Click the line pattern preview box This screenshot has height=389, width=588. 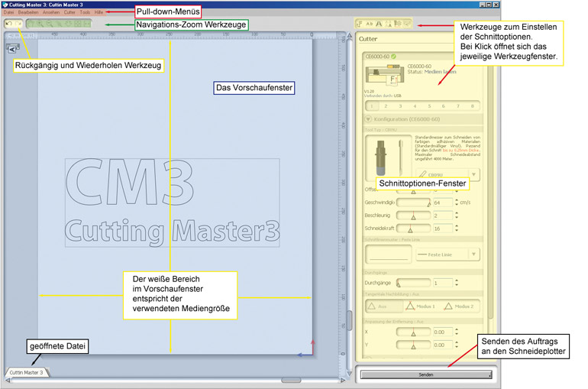(x=389, y=254)
